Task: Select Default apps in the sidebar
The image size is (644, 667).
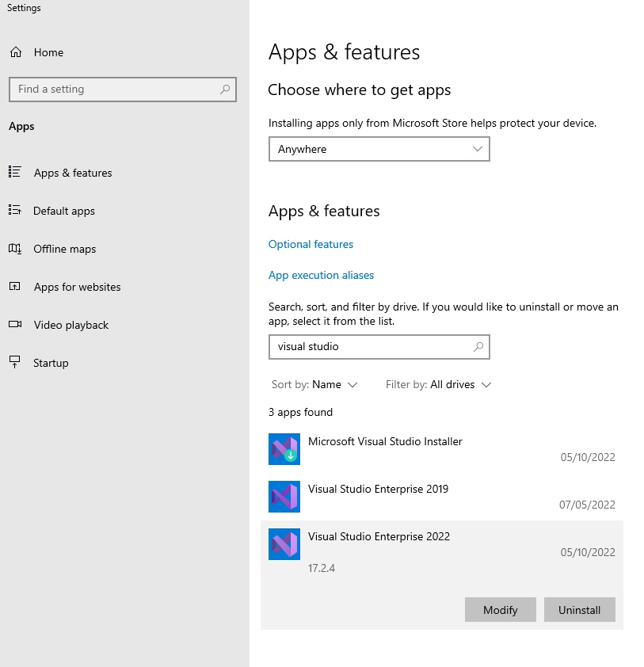Action: [64, 211]
